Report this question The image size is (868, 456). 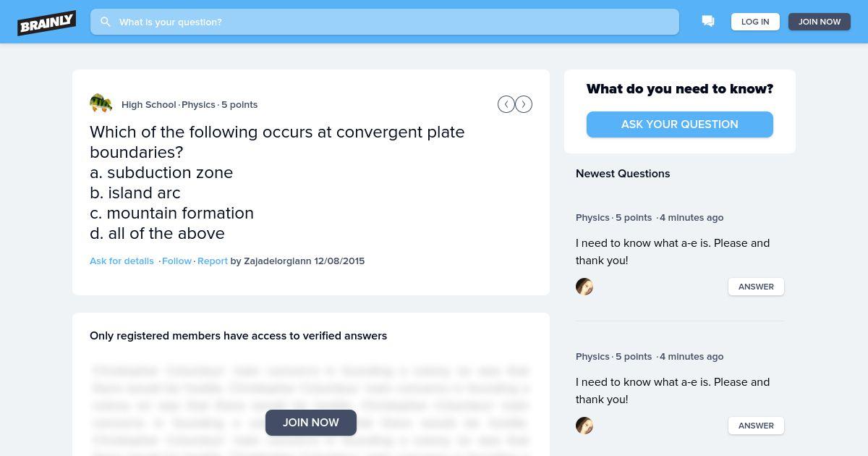(x=213, y=261)
